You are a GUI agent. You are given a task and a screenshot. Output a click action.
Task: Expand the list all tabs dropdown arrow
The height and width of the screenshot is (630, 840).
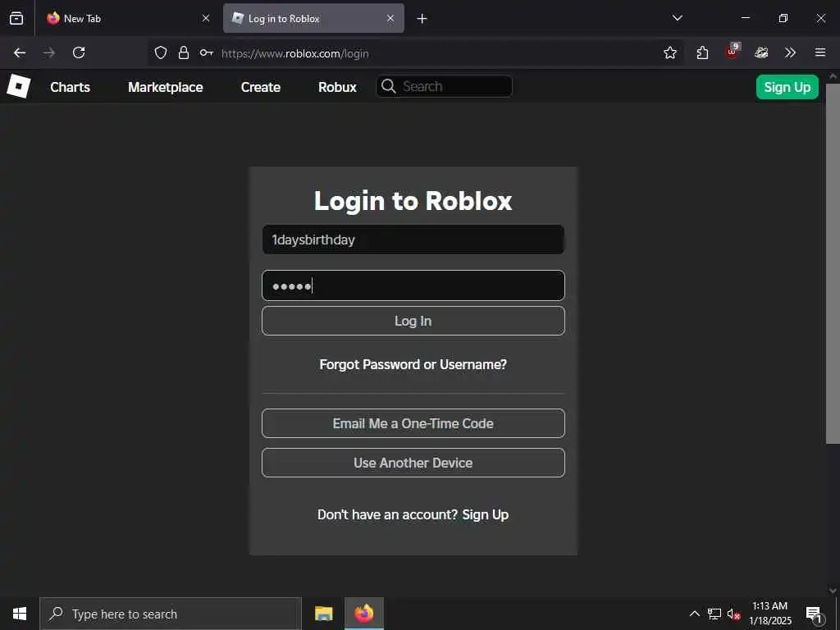point(678,18)
